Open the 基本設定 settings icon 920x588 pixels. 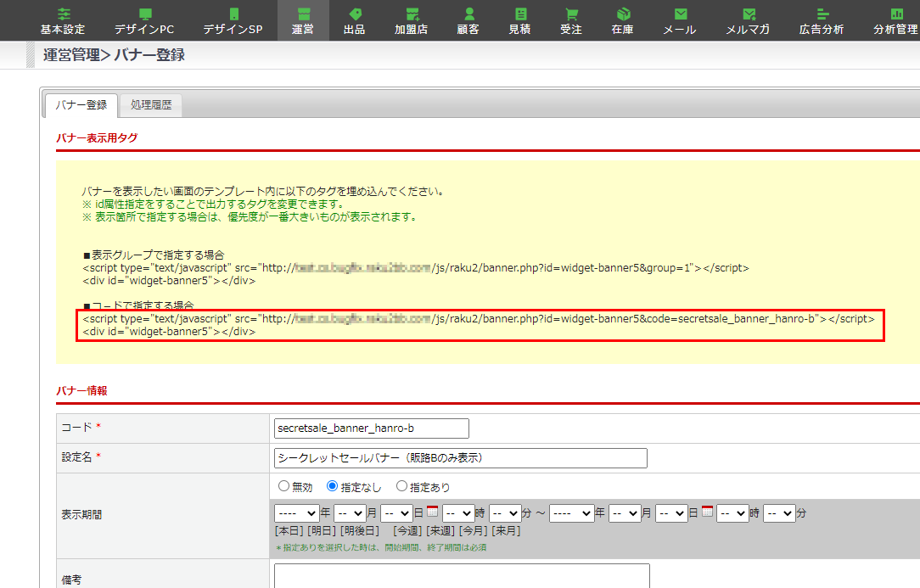pos(63,14)
